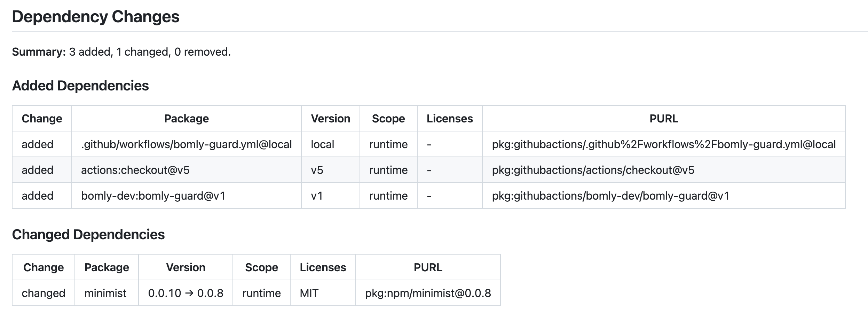Screen dimensions: 868x313
Task: Click 'Version' header in Changed Dependencies table
Action: pyautogui.click(x=186, y=267)
